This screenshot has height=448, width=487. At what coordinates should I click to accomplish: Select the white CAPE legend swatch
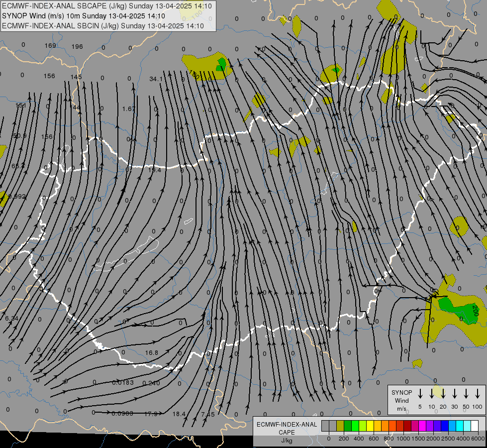[x=474, y=426]
